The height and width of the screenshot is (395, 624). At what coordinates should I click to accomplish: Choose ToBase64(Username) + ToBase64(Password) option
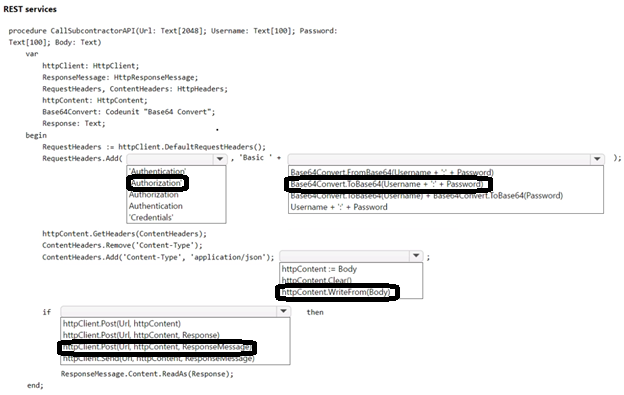pyautogui.click(x=427, y=196)
